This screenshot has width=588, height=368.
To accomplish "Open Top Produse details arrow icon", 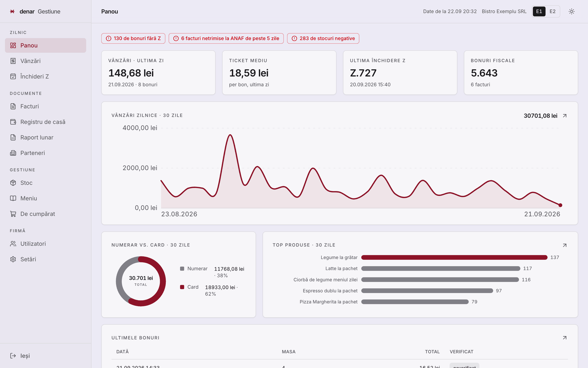I will point(565,245).
